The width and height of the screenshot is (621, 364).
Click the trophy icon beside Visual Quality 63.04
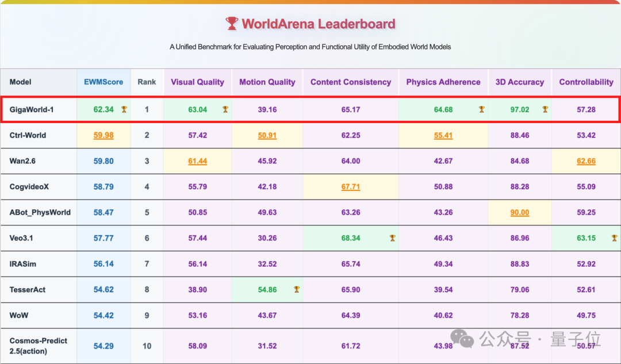tap(225, 109)
